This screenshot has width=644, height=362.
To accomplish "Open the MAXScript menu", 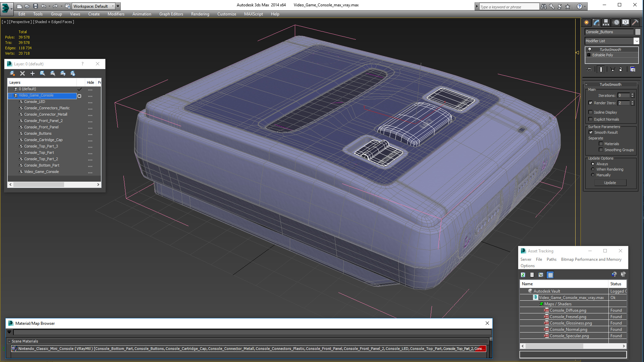I will (x=254, y=14).
